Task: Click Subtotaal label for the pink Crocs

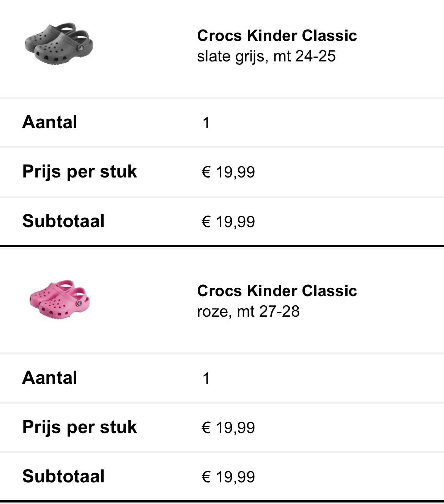Action: [x=63, y=476]
